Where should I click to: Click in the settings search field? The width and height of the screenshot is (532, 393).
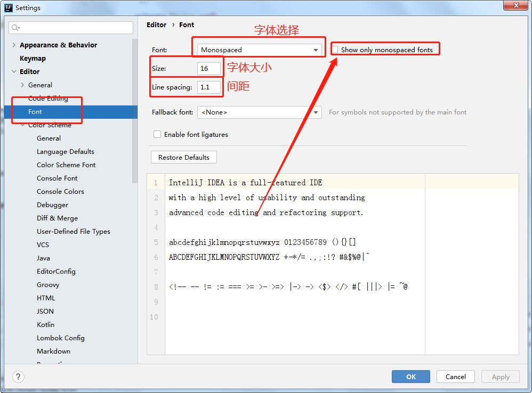point(71,28)
